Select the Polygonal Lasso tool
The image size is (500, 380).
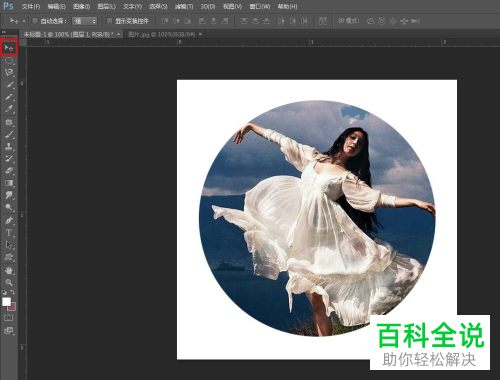[9, 72]
